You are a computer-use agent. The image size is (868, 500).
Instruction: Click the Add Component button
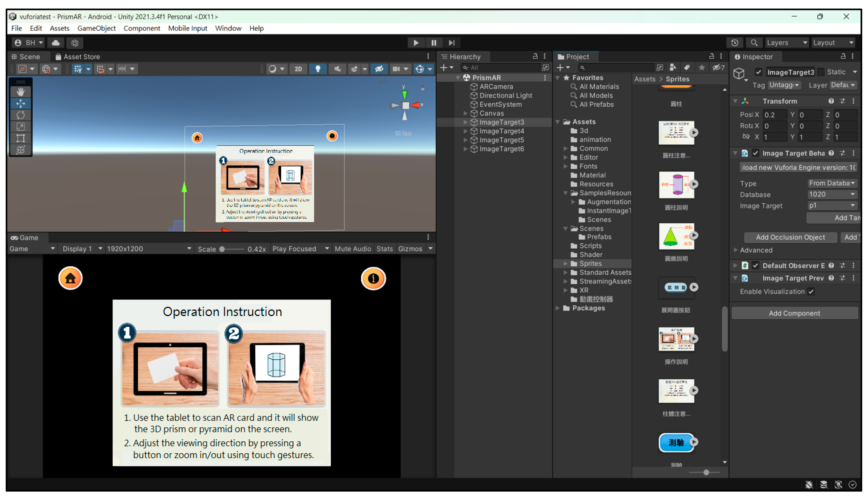[x=794, y=313]
